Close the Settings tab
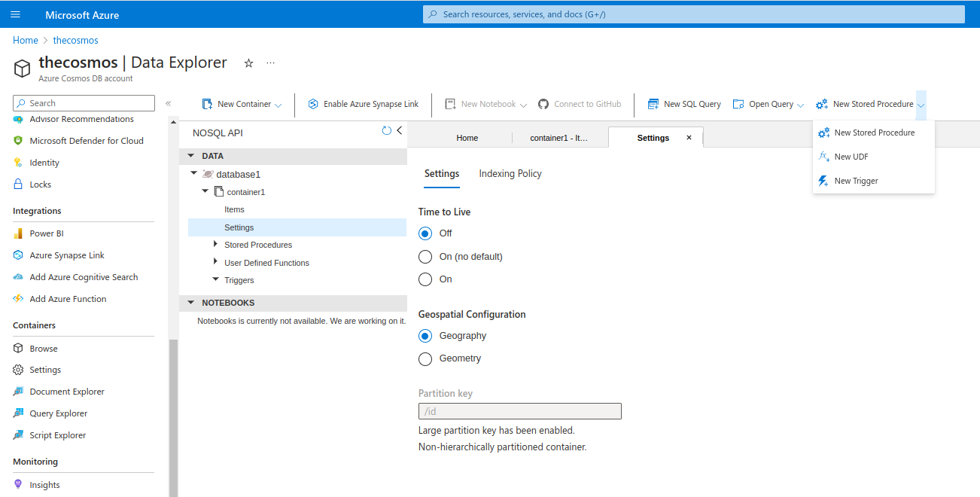Viewport: 980px width, 497px height. tap(689, 138)
